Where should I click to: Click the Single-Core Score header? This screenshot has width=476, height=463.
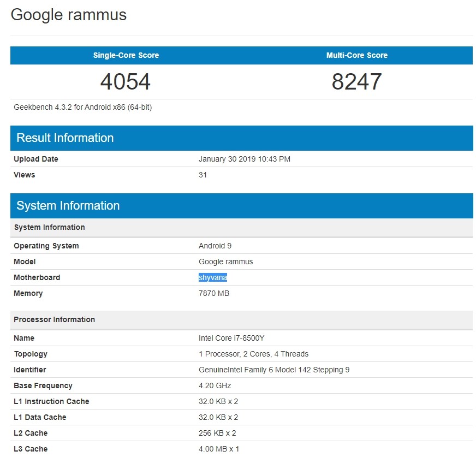click(x=126, y=55)
